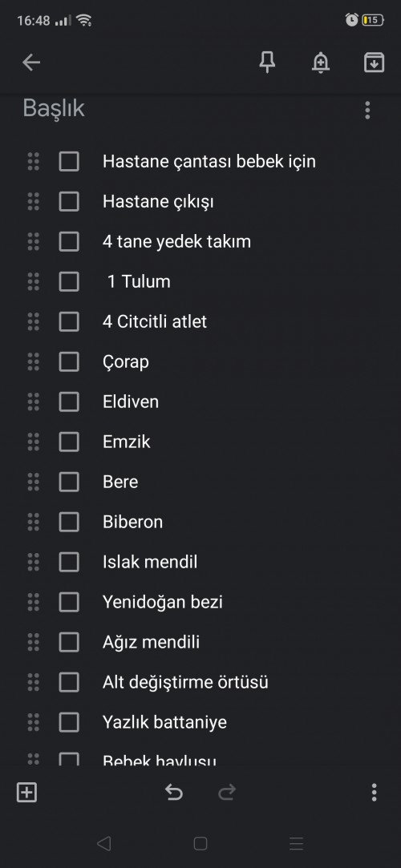Tap the Android home navigation button

click(200, 843)
